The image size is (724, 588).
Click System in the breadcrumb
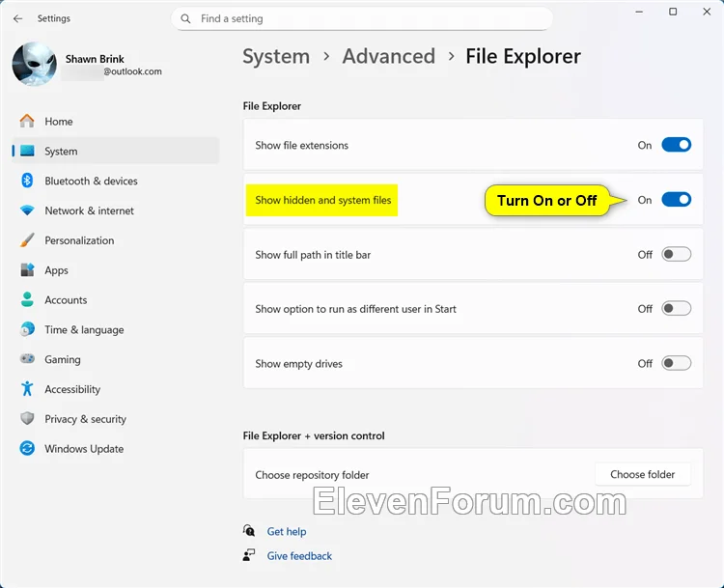click(x=276, y=56)
